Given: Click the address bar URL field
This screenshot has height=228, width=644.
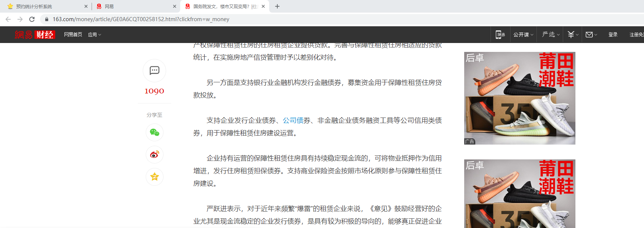Looking at the screenshot, I should (x=141, y=19).
